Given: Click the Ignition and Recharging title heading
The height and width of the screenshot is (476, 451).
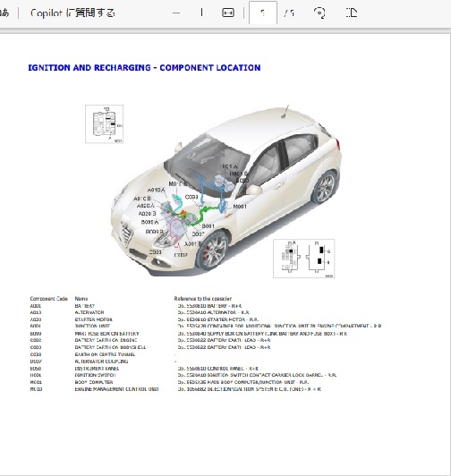Looking at the screenshot, I should [x=144, y=67].
